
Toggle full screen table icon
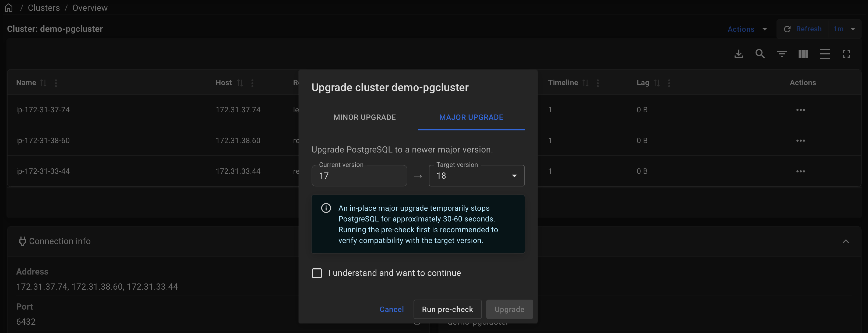pos(846,54)
